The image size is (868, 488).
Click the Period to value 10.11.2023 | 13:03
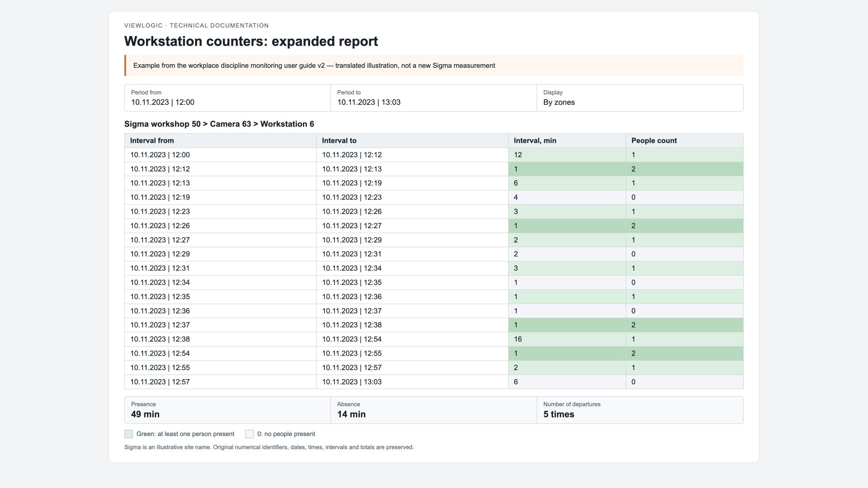[369, 103]
